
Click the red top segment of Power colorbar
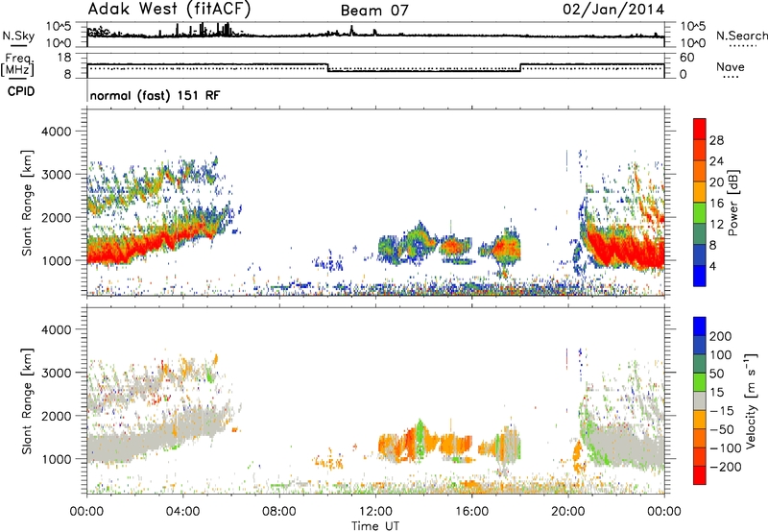[700, 128]
